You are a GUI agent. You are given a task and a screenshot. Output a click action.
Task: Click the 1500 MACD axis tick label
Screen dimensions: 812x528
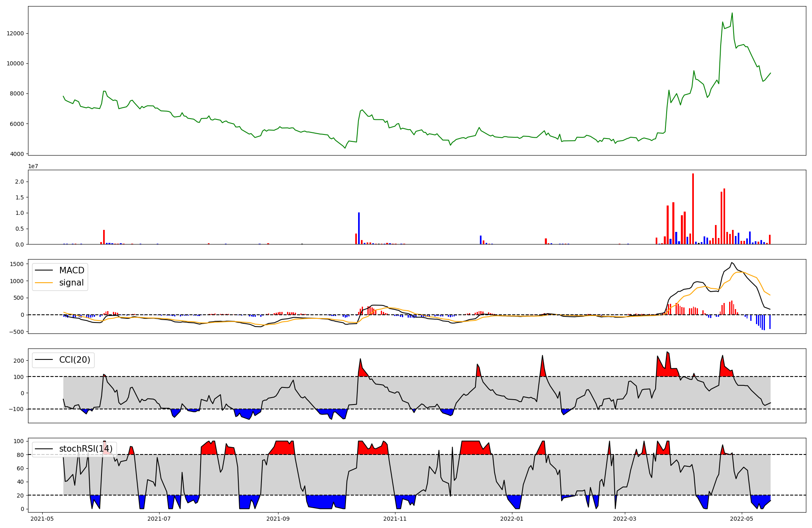point(17,264)
